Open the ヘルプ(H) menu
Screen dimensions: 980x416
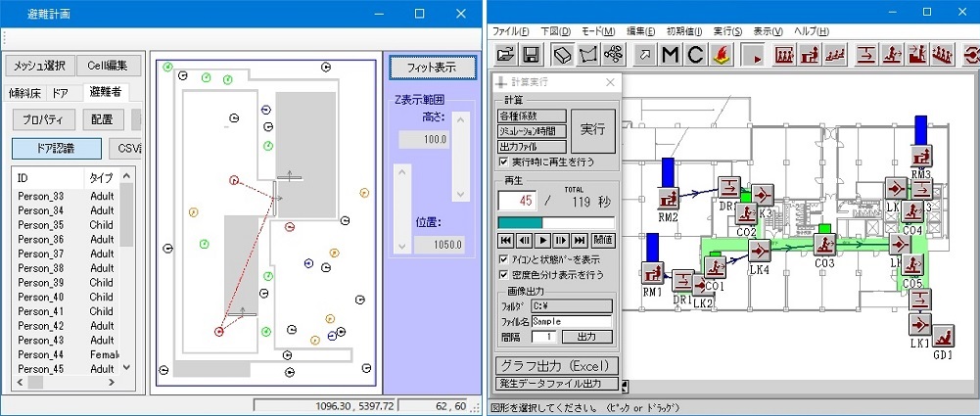click(812, 31)
